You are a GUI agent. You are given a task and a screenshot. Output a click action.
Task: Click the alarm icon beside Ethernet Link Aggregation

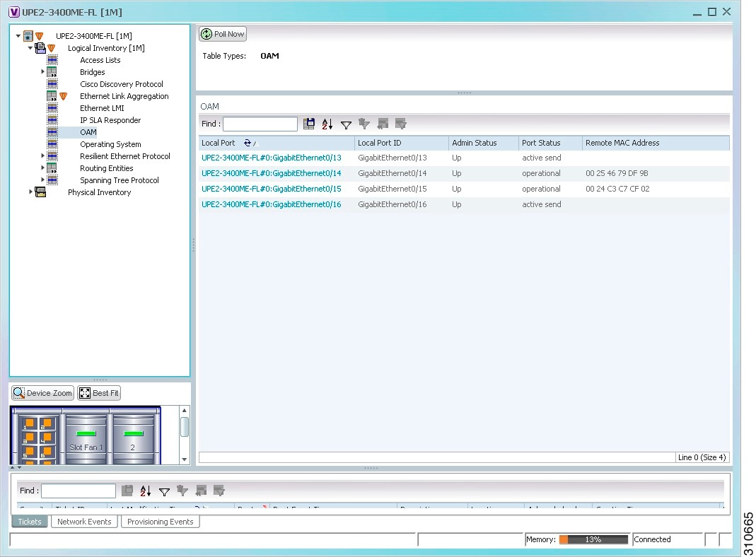coord(63,96)
